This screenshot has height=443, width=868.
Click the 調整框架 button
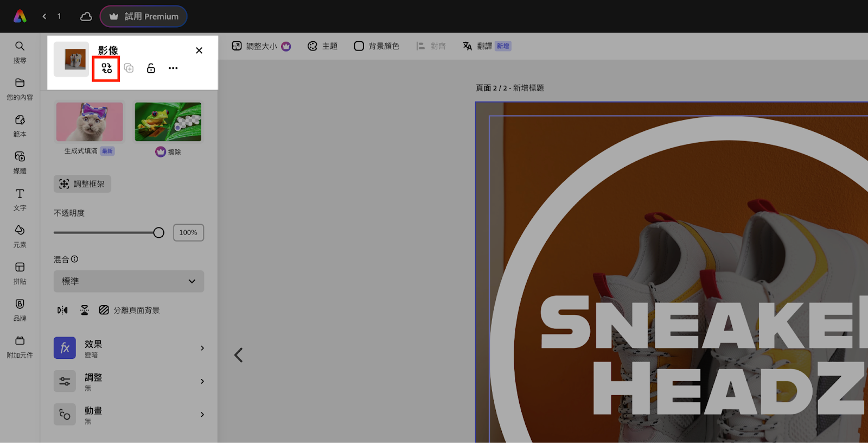(x=82, y=184)
